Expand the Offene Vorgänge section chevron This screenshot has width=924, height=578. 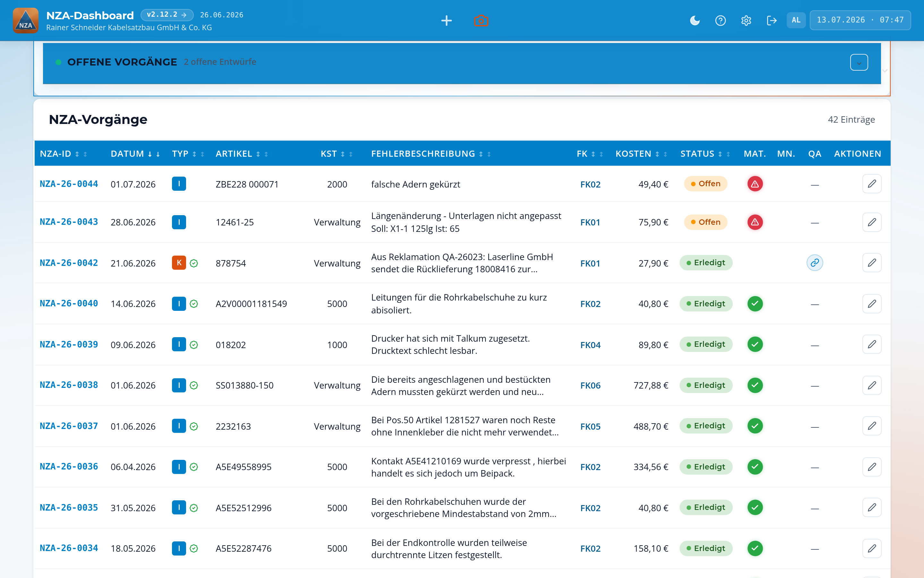(x=859, y=62)
